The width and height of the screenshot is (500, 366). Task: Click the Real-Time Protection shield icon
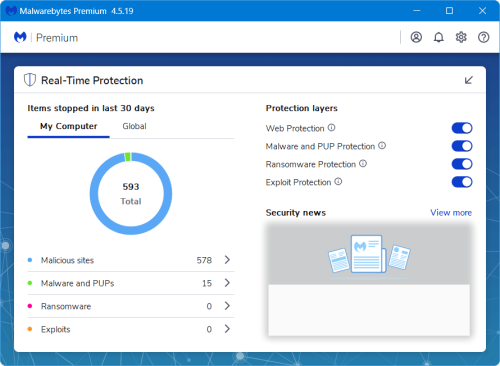coord(30,80)
